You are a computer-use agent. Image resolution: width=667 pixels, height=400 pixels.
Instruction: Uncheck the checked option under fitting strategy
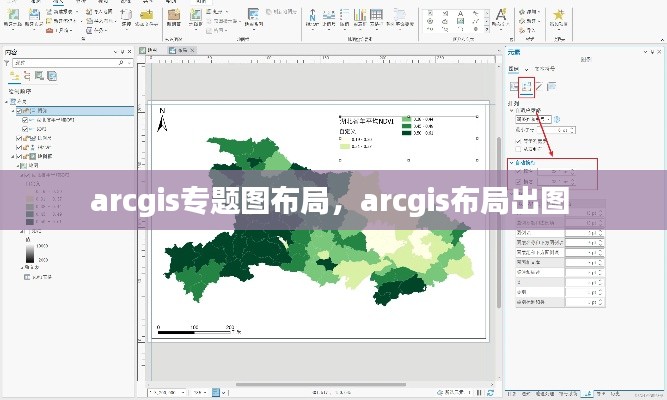click(518, 141)
